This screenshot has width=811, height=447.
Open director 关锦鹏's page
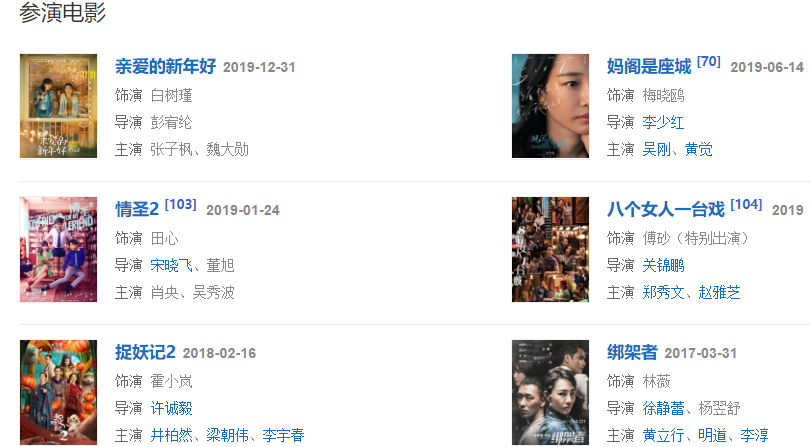click(663, 265)
